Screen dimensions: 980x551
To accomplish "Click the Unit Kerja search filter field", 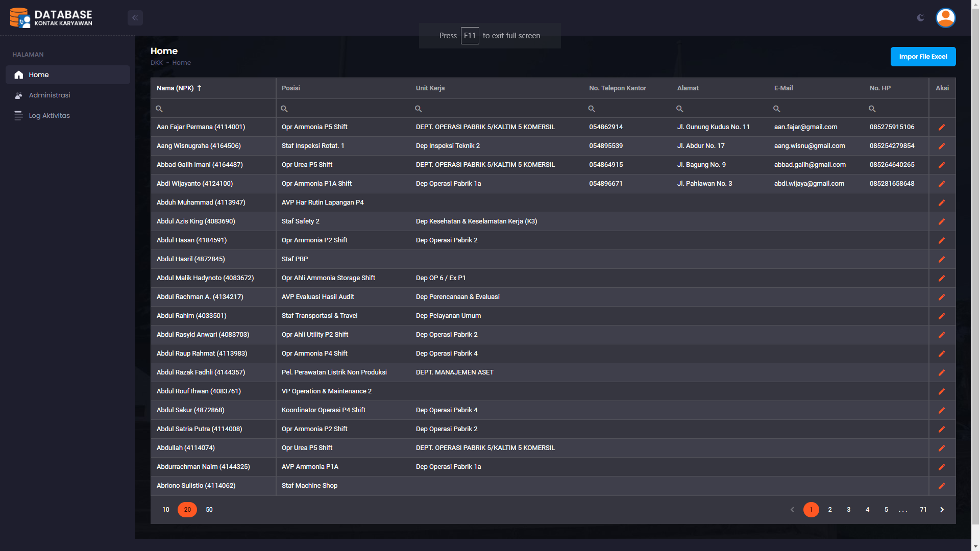I will click(497, 109).
